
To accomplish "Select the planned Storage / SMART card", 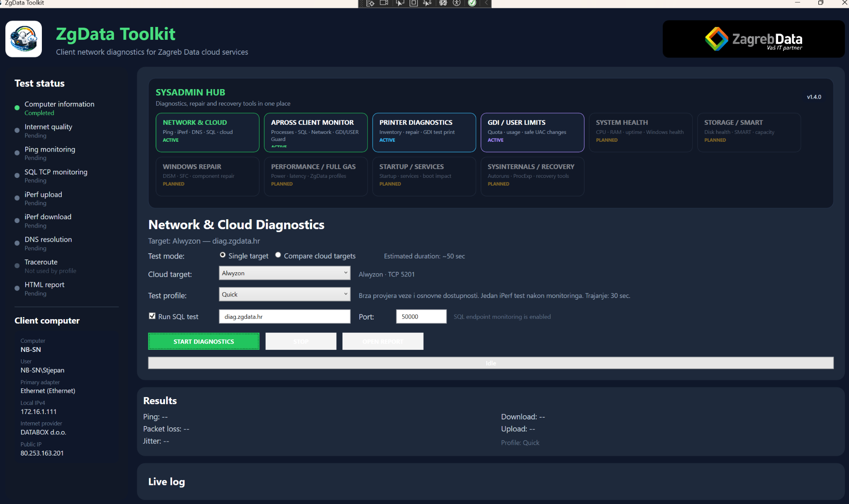I will (749, 133).
